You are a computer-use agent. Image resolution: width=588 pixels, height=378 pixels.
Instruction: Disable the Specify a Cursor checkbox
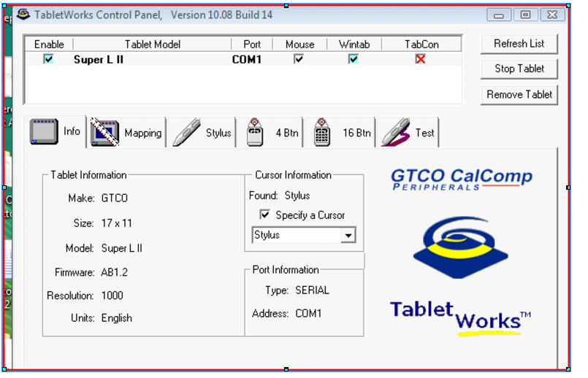click(265, 215)
